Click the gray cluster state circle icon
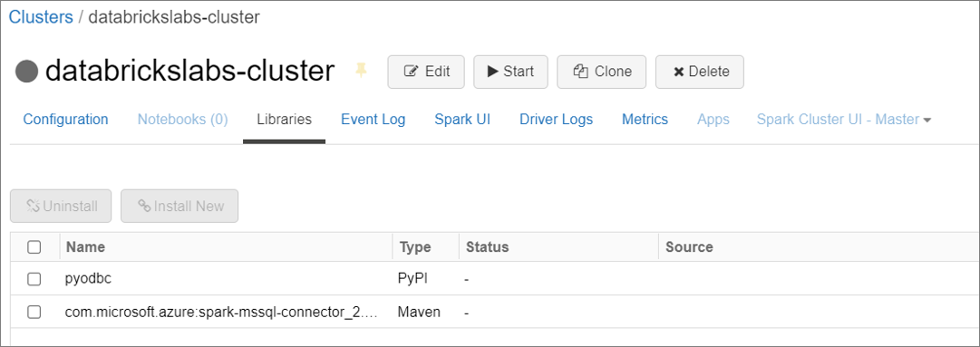 tap(27, 72)
